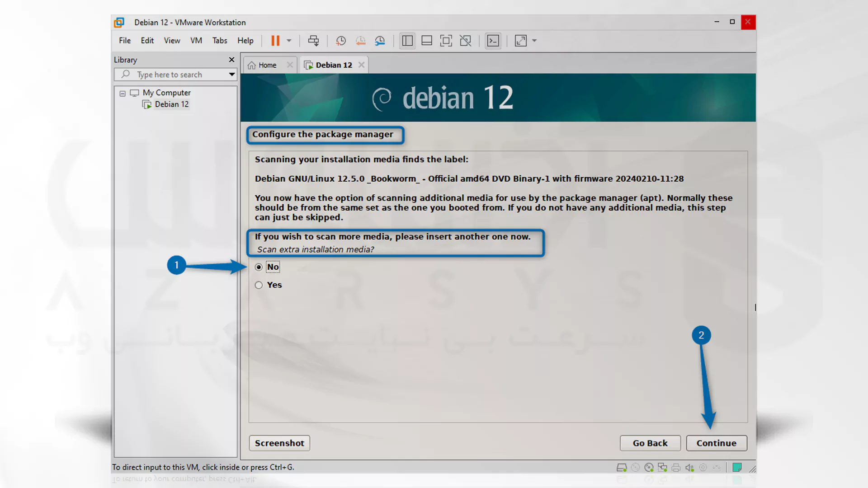Open the File menu
868x488 pixels.
pyautogui.click(x=125, y=41)
